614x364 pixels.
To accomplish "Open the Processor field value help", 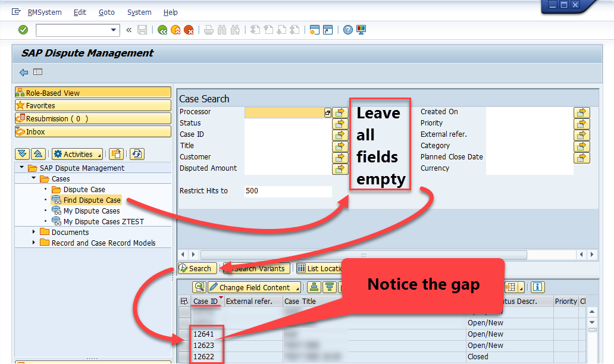I will tap(328, 113).
